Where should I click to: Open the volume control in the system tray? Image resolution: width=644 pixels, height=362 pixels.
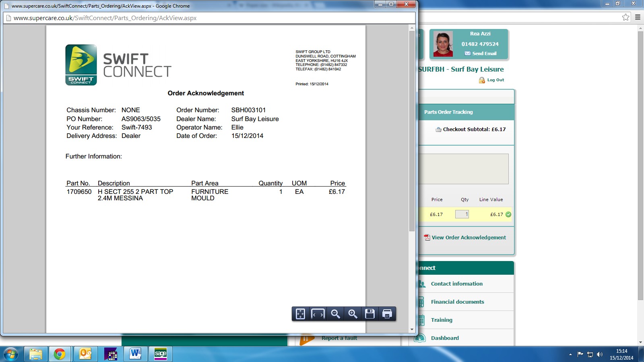coord(600,354)
